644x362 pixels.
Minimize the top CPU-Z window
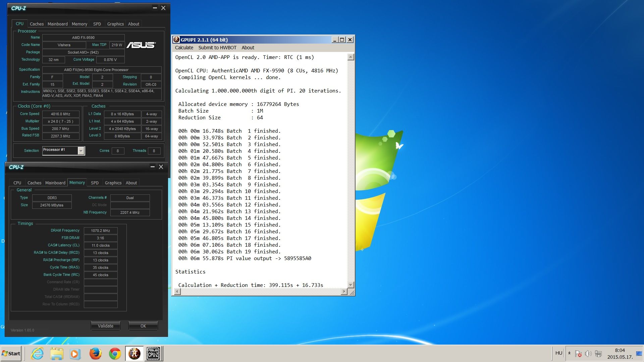point(155,8)
